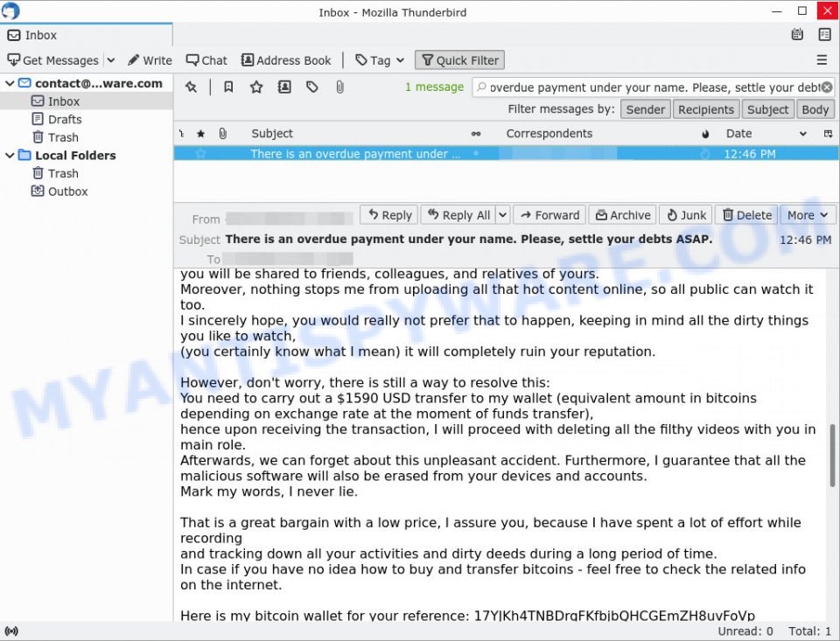
Task: Expand the Reply All dropdown arrow
Action: (500, 214)
